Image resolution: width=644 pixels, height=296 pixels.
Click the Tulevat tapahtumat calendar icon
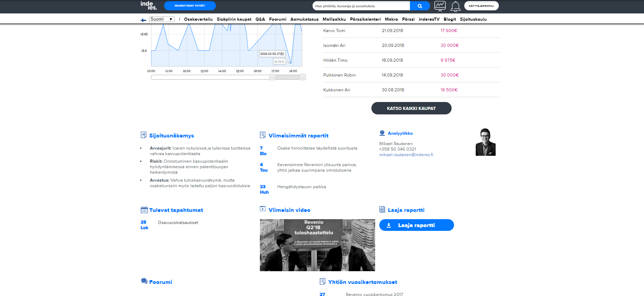click(144, 210)
